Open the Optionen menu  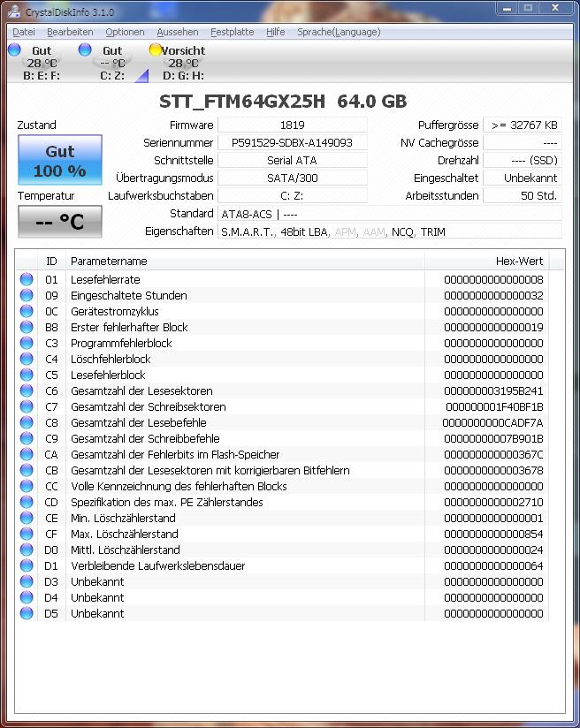coord(125,32)
